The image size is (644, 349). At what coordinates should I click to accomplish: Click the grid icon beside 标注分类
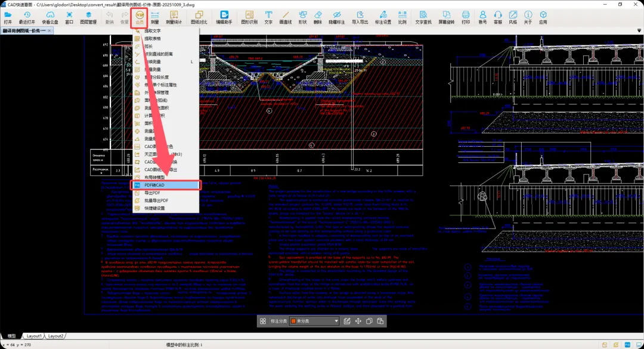[262, 321]
